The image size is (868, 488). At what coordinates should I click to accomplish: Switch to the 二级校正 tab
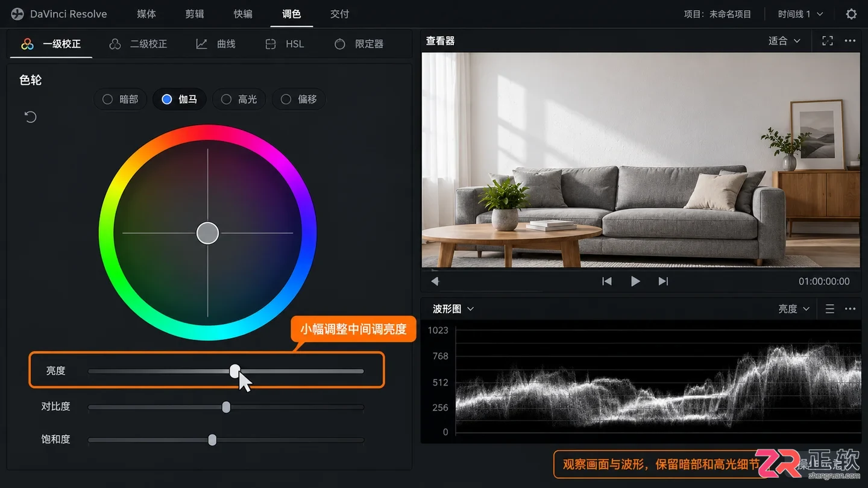(x=138, y=44)
